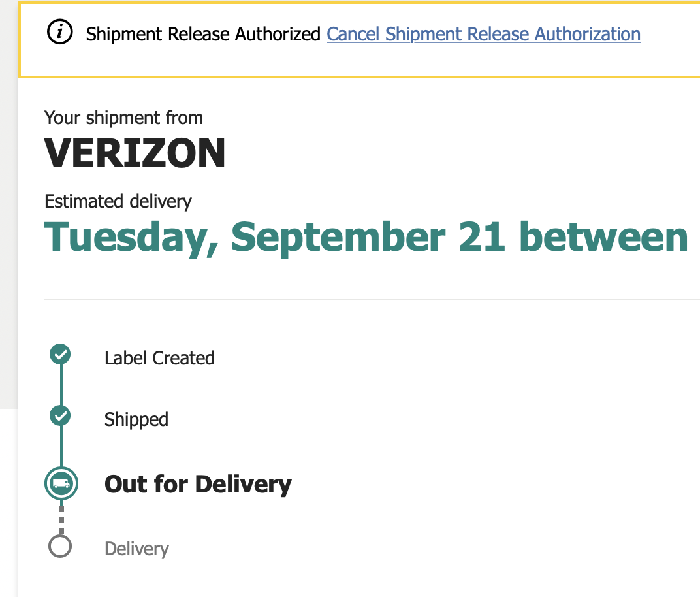Viewport: 700px width, 597px height.
Task: Click the VERIZON shipper name heading
Action: tap(135, 153)
